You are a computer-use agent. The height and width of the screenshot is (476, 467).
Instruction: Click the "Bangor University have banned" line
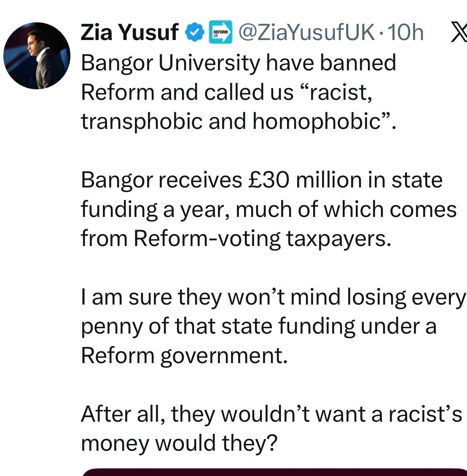click(x=238, y=63)
